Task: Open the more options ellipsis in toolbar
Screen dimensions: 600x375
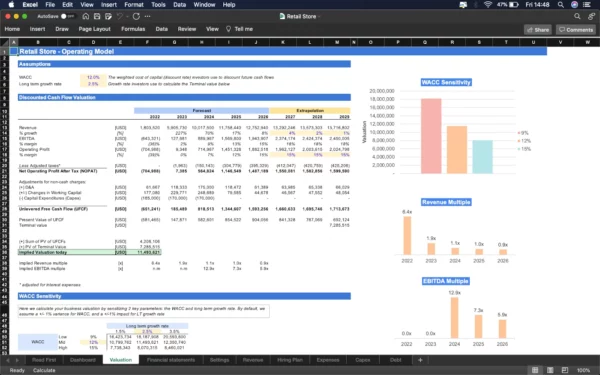Action: [148, 16]
